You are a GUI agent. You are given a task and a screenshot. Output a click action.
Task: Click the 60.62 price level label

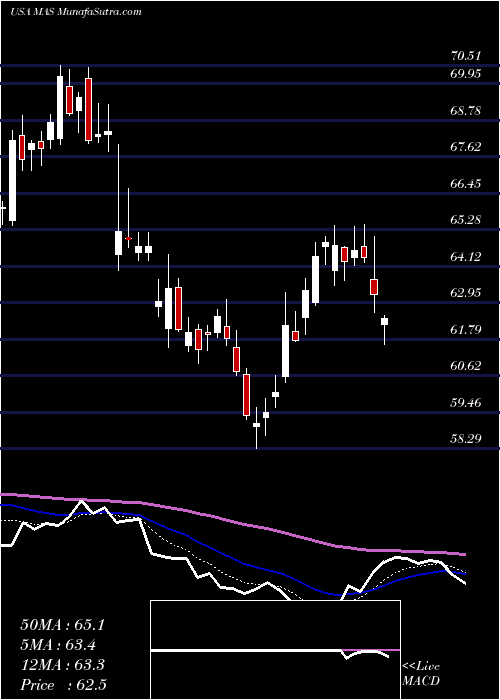[466, 366]
